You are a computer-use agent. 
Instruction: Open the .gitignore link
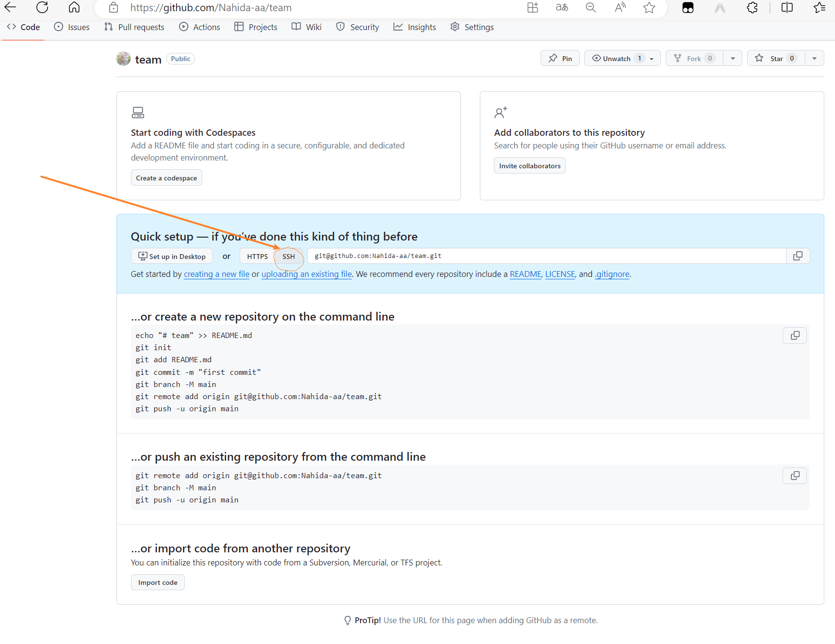pyautogui.click(x=612, y=274)
